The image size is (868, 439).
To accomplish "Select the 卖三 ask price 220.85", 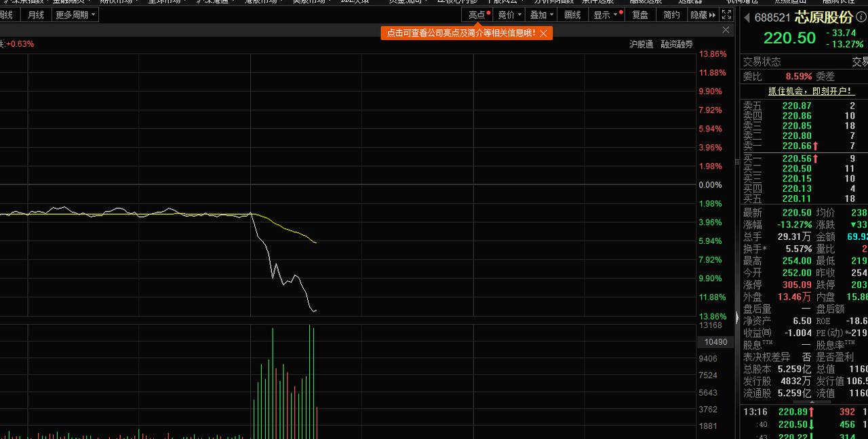I will pos(797,125).
